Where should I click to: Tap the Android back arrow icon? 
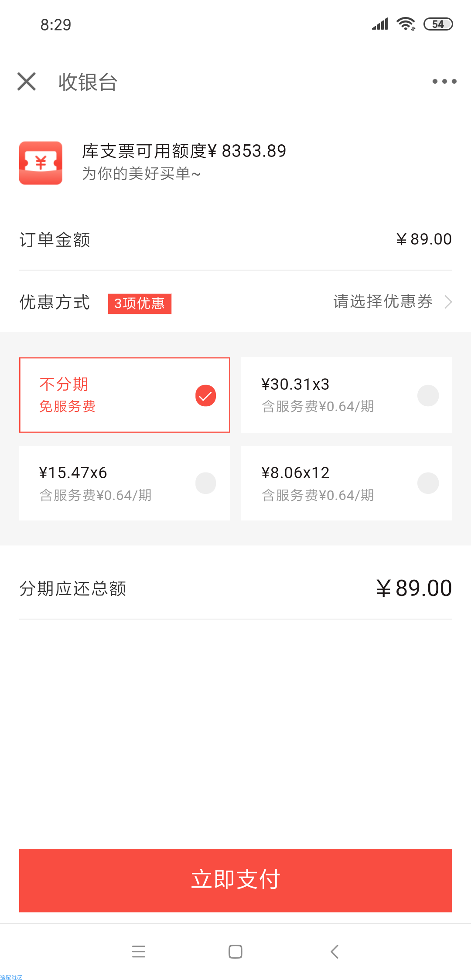point(334,951)
